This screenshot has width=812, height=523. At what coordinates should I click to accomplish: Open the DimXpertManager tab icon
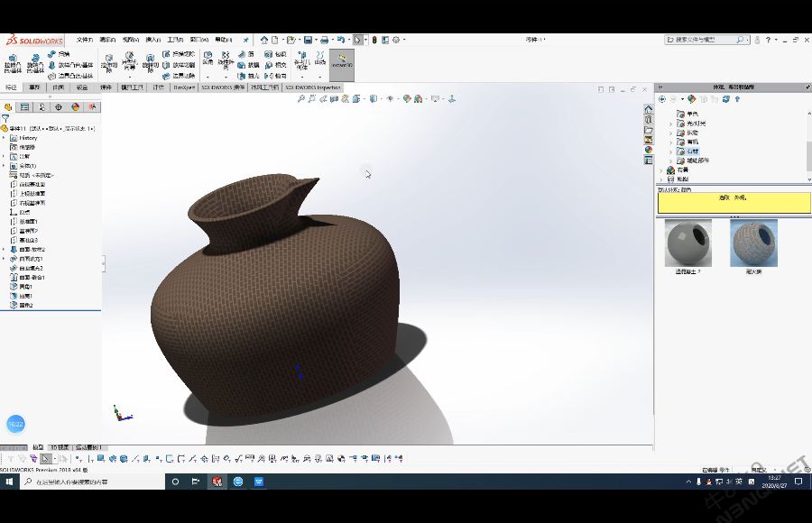59,107
